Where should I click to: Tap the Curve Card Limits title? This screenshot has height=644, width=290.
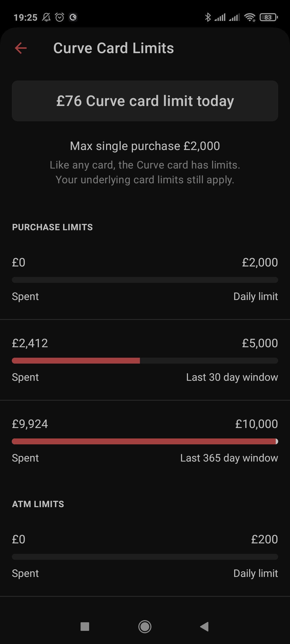114,48
